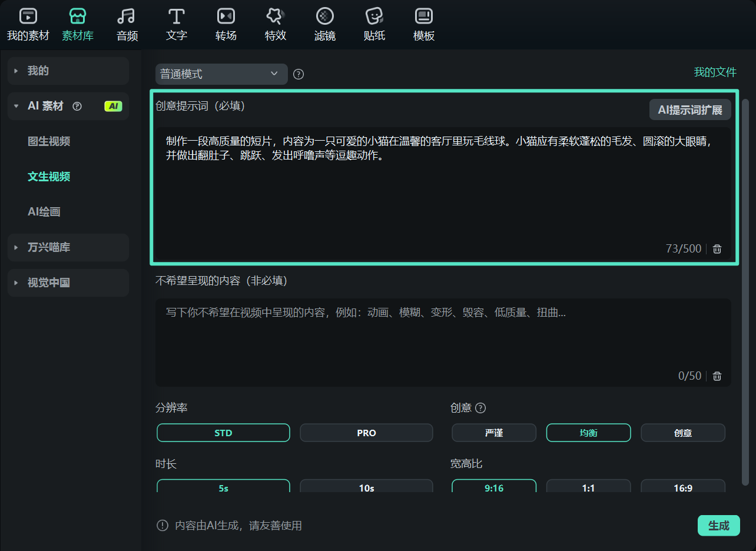
Task: Clear the creative prompt with trash icon
Action: pos(717,248)
